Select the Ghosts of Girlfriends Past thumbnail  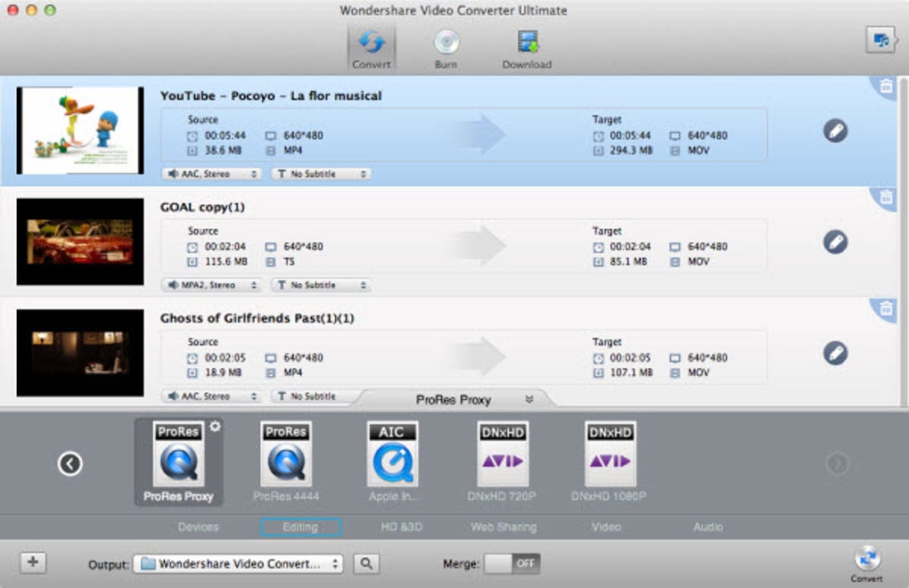coord(80,353)
